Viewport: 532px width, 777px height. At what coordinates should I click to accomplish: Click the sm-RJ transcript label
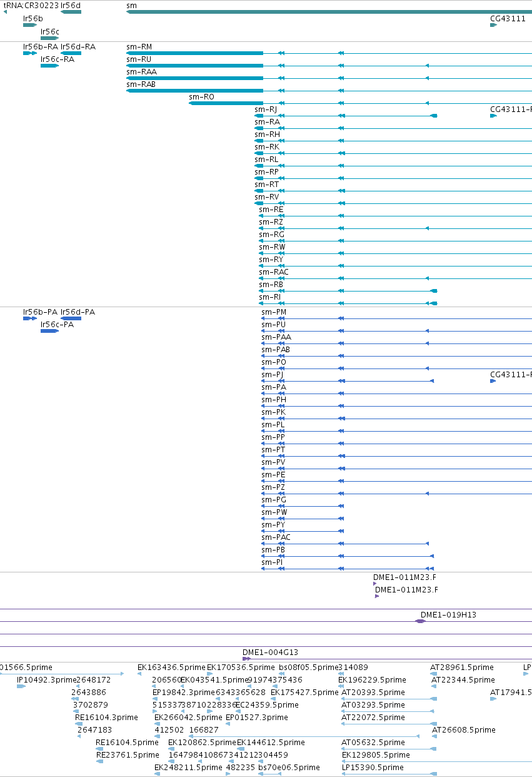click(x=265, y=109)
